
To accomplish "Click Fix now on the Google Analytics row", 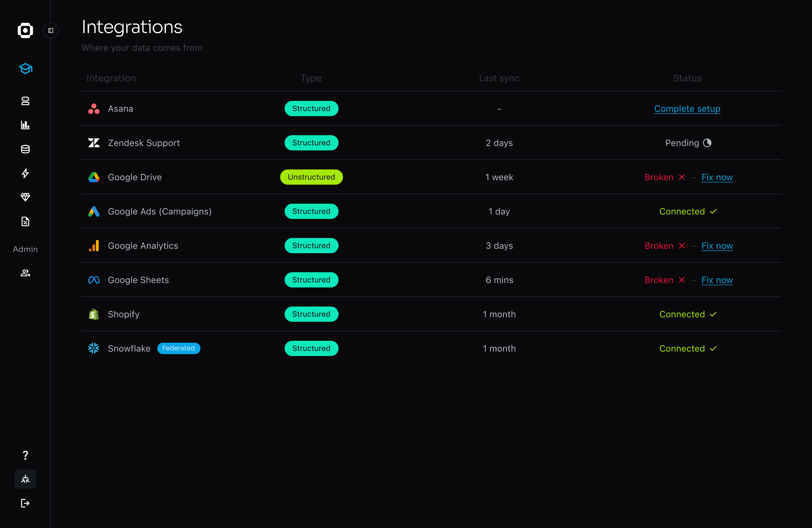I will pos(717,245).
